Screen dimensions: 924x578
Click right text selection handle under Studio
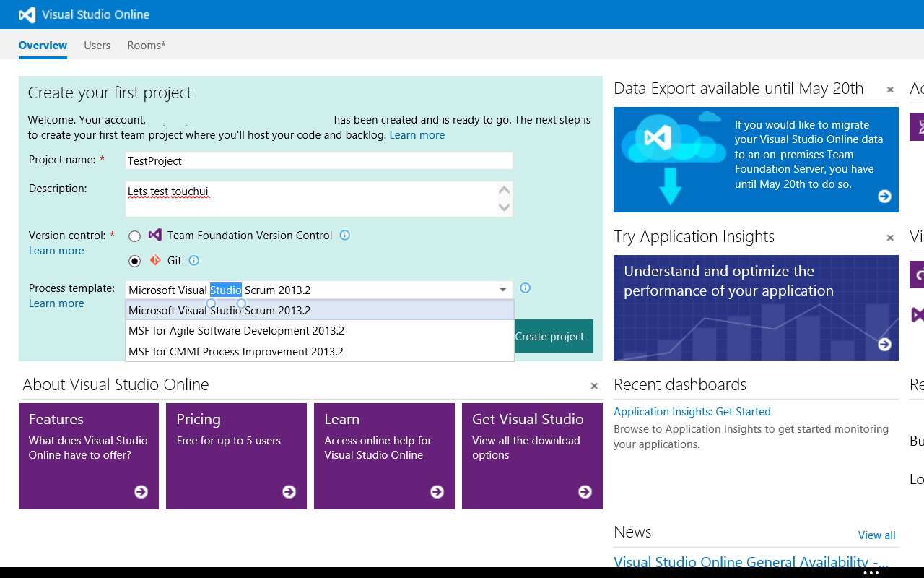coord(242,303)
